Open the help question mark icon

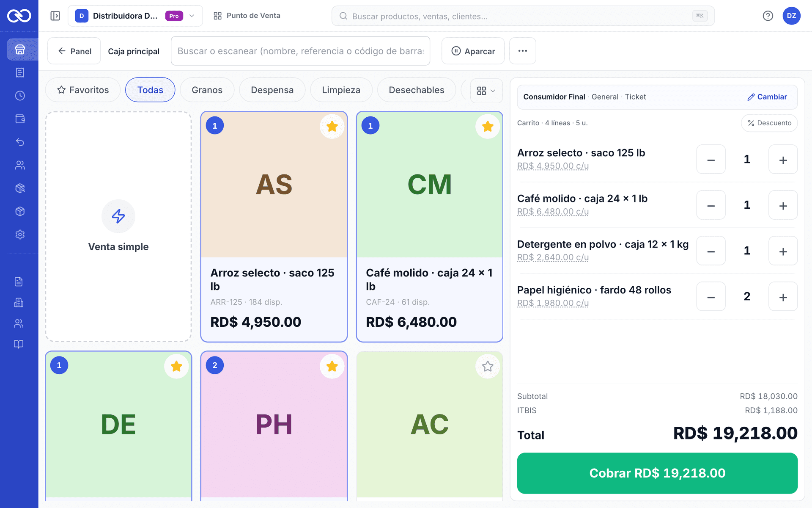click(768, 16)
